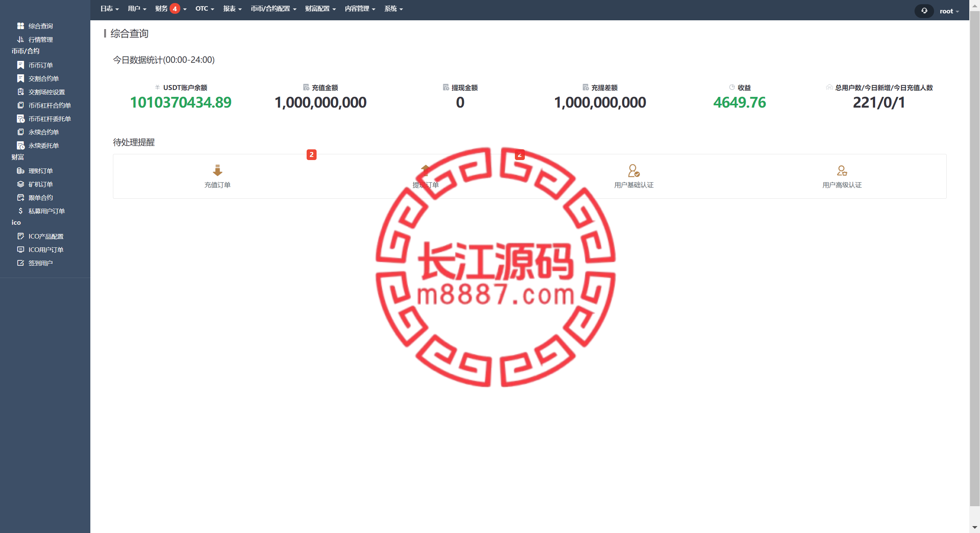Click the 今日数据统计(00:00-24:00) heading
The image size is (980, 533).
pos(163,60)
